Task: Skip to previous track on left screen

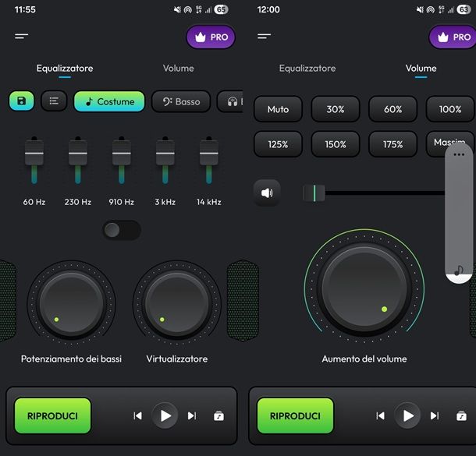Action: (138, 415)
